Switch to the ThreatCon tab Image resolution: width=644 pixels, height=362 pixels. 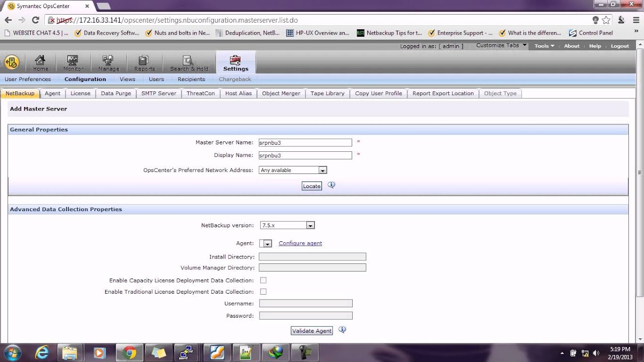point(200,93)
